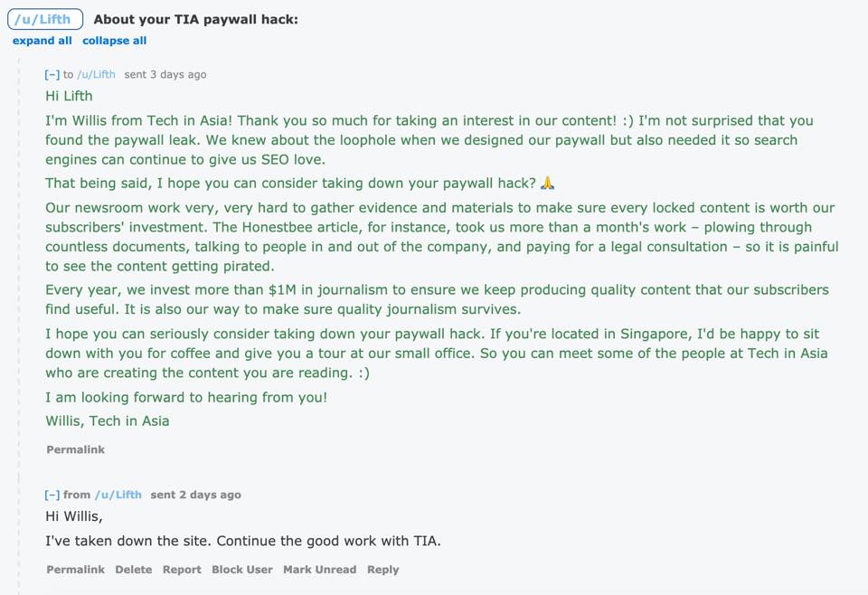Click the 'sent 2 days ago' timestamp

(195, 495)
